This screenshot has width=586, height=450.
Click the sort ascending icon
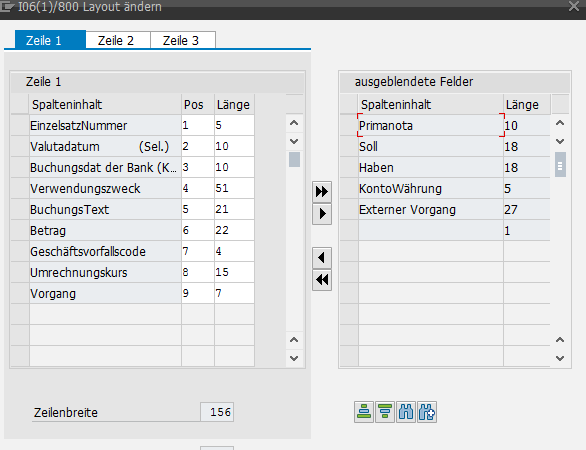364,412
